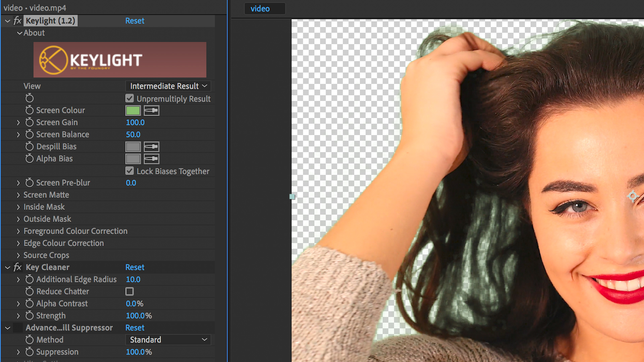Reset the Keylight effect
Viewport: 644px width, 362px height.
click(135, 20)
